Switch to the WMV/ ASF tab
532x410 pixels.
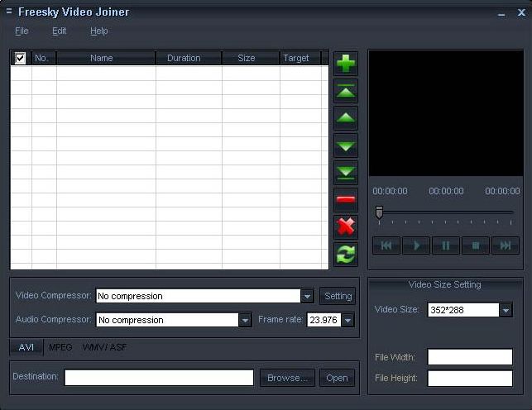(104, 347)
